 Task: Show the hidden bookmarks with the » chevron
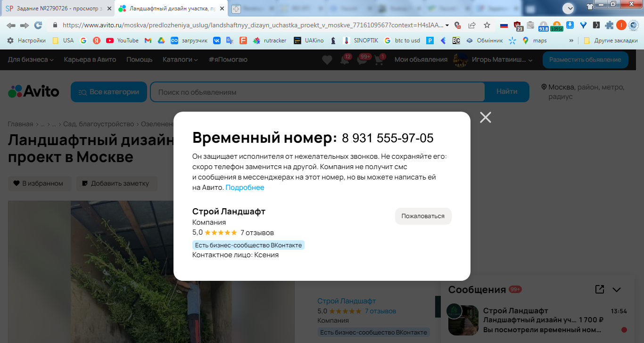click(572, 41)
